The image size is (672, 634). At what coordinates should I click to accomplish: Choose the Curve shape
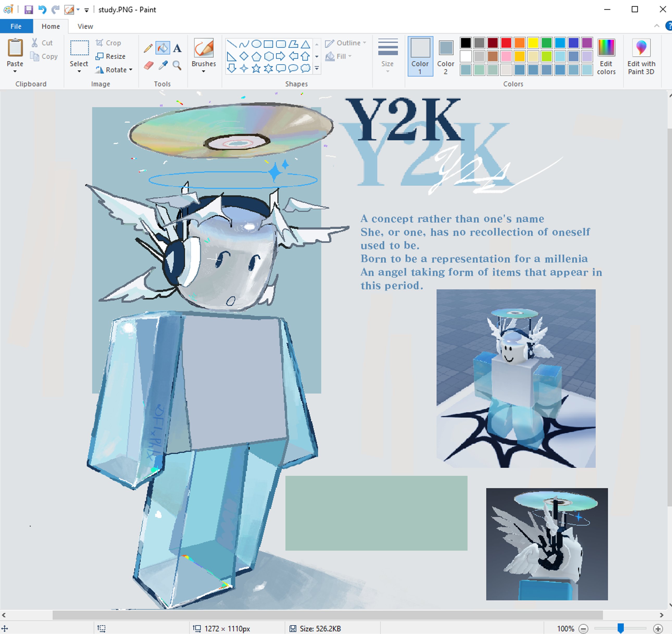tap(244, 44)
